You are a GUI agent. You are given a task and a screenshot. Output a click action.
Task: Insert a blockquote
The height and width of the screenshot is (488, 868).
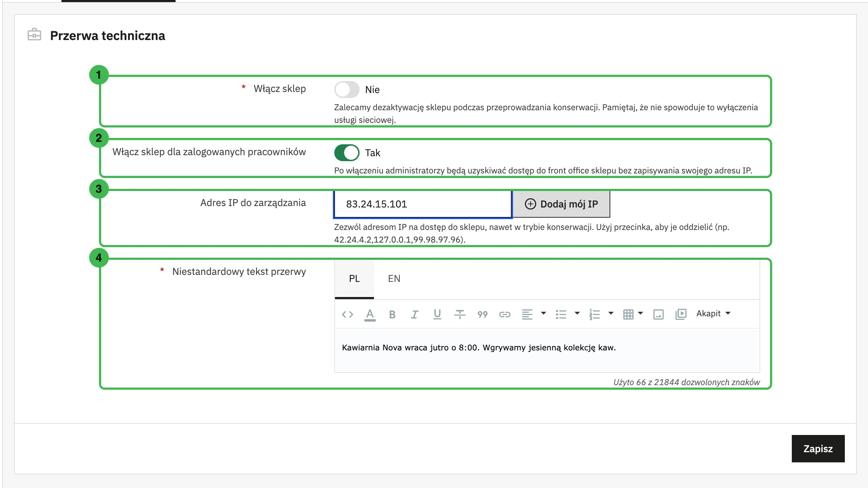482,314
